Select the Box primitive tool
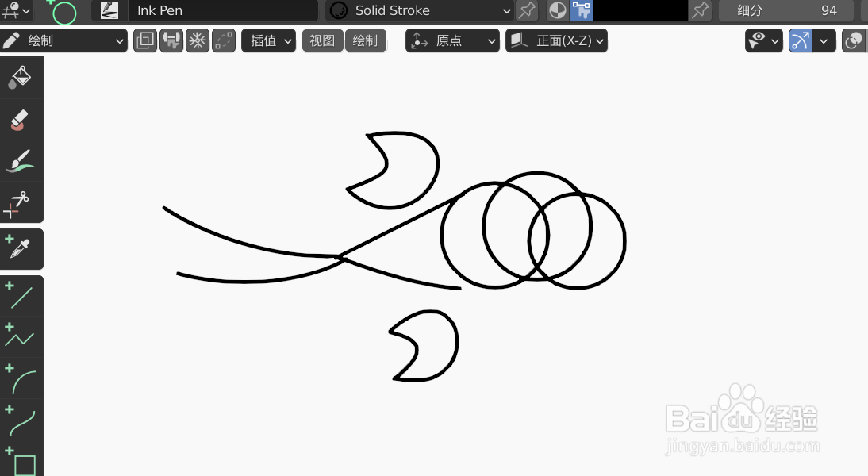The width and height of the screenshot is (868, 476). point(21,459)
